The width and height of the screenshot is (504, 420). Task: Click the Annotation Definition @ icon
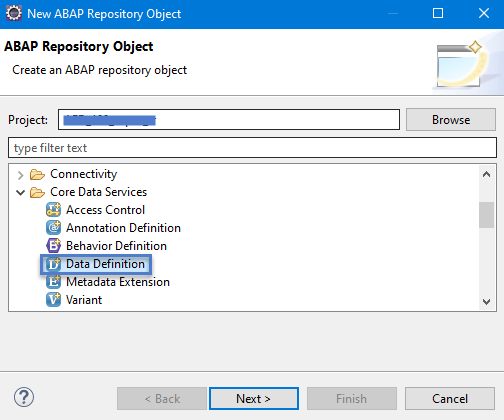(x=53, y=228)
